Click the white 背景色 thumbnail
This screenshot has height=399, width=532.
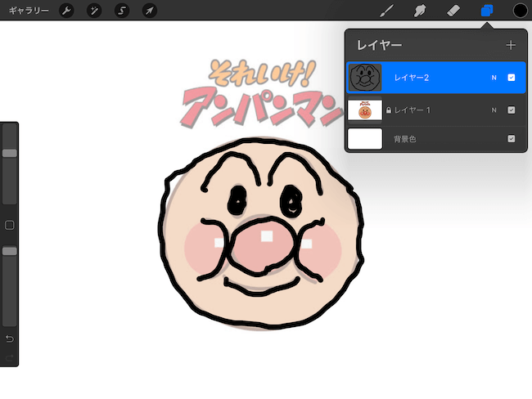pyautogui.click(x=365, y=139)
